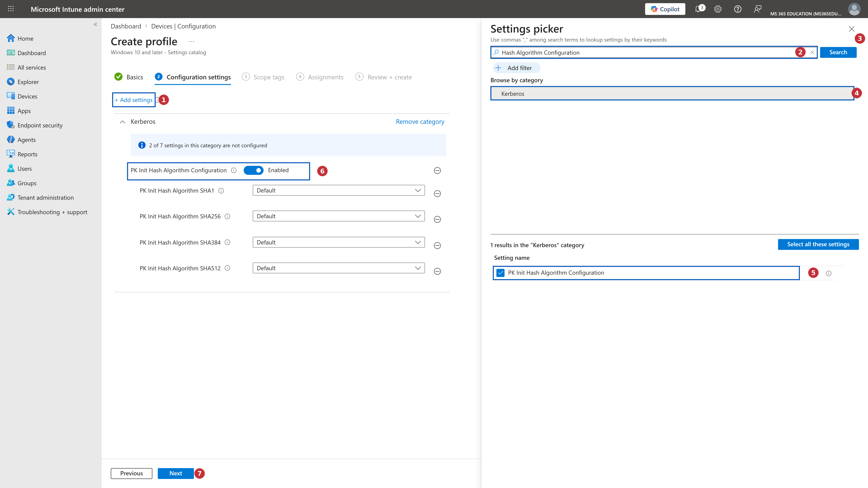This screenshot has height=488, width=868.
Task: Close the Settings picker panel
Action: pos(851,29)
